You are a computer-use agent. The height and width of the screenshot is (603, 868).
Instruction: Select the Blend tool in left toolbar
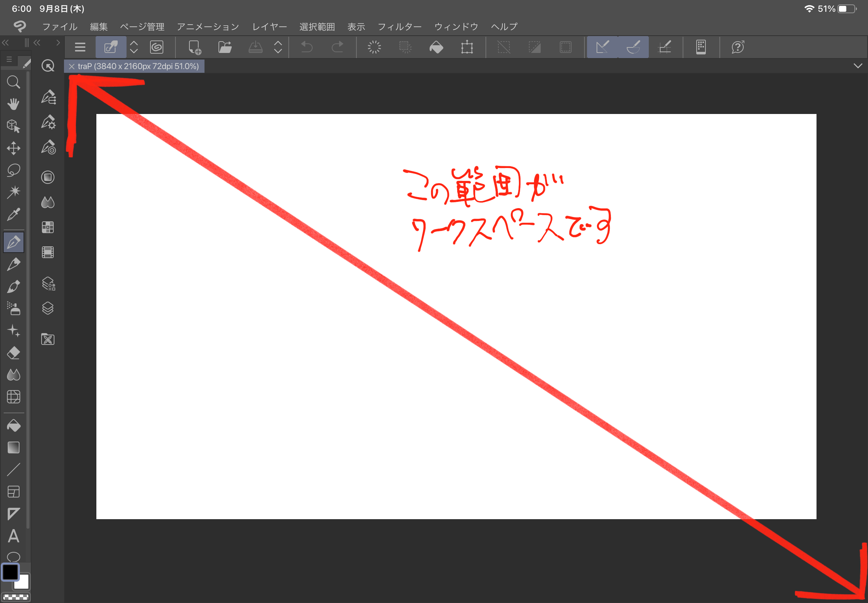[14, 374]
